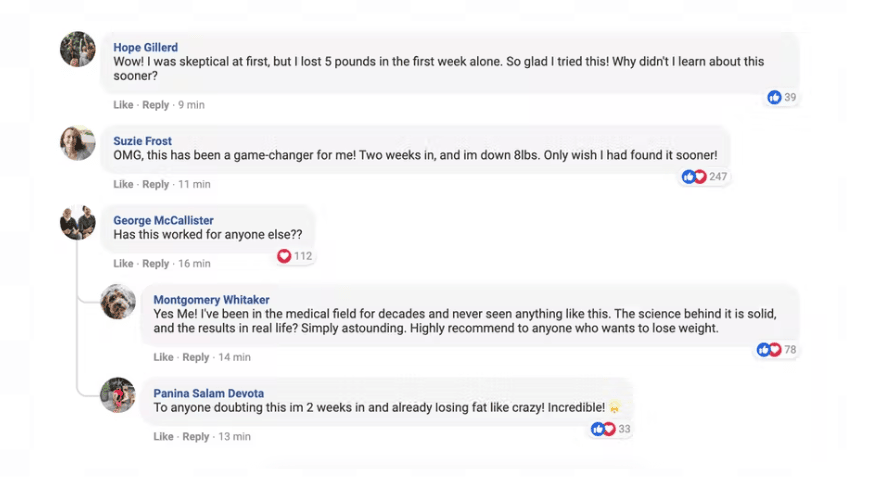Click the 9 min timestamp on Hope's comment
This screenshot has height=490, width=872.
(191, 105)
